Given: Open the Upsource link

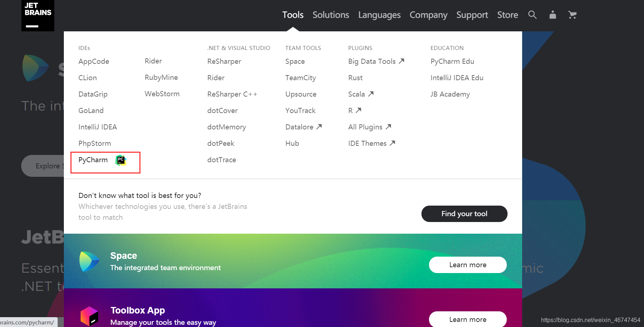Looking at the screenshot, I should click(301, 94).
